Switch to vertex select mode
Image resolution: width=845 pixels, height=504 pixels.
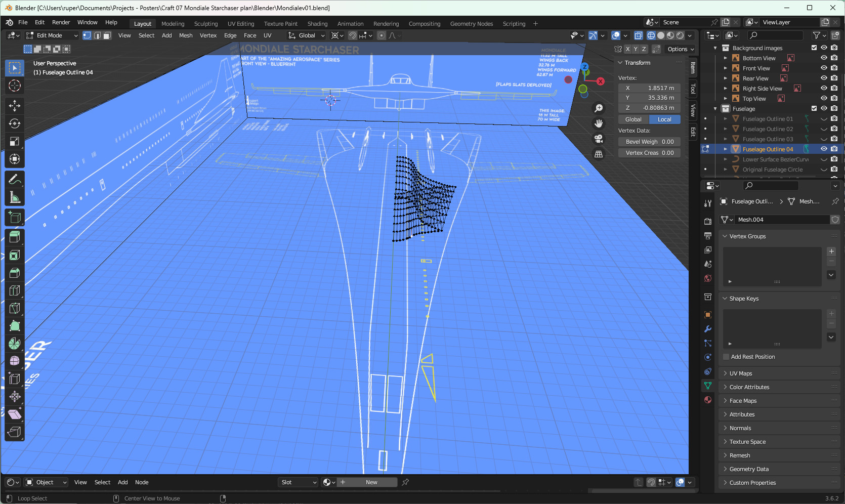click(87, 35)
